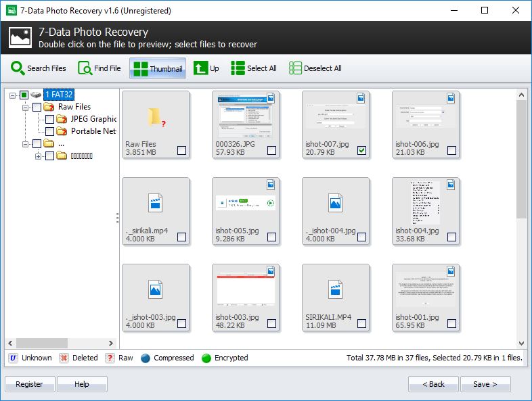
Task: Check the 000326.JPG checkbox
Action: click(272, 150)
